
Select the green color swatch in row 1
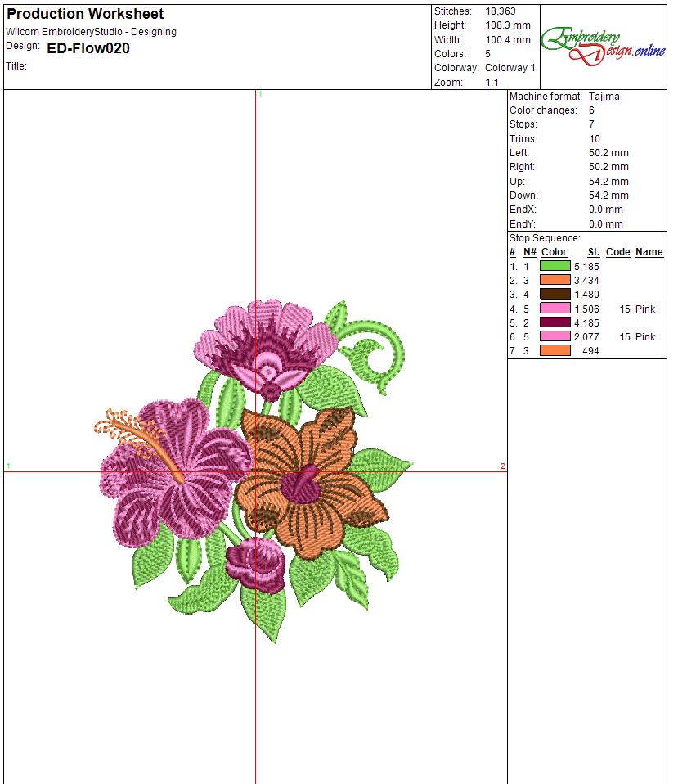[555, 266]
